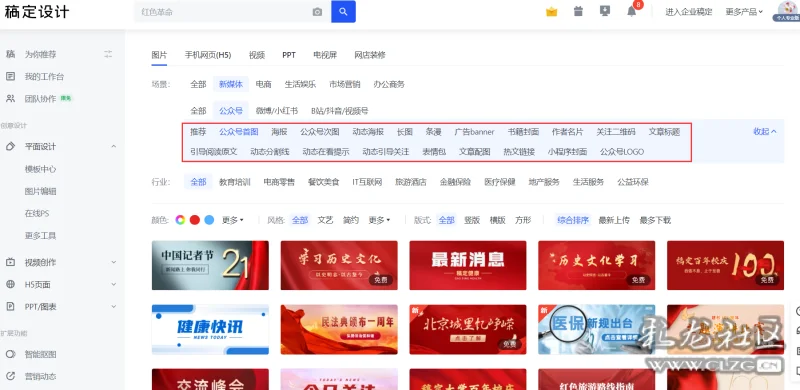This screenshot has height=390, width=800.
Task: Open the 健康快讯 template thumbnail
Action: click(x=210, y=329)
